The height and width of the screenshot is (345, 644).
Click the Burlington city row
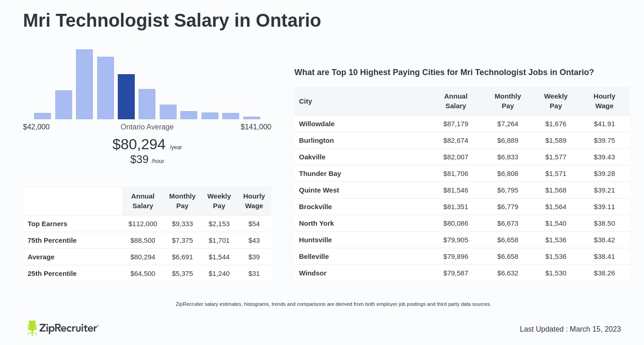(462, 140)
